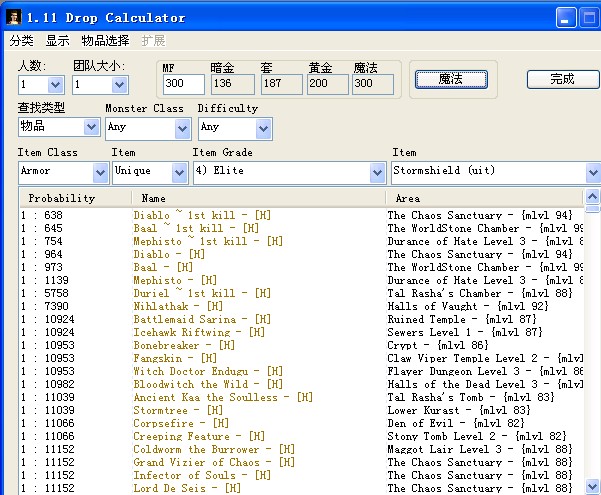Image resolution: width=601 pixels, height=495 pixels.
Task: Click the 黄金 value field showing 200
Action: tap(328, 84)
